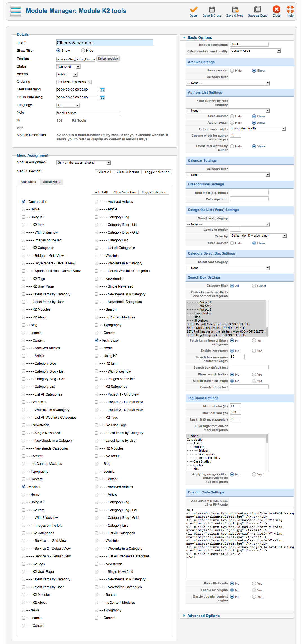Check the Bridges - Grid View checkbox
The width and height of the screenshot is (303, 644).
pos(23,256)
